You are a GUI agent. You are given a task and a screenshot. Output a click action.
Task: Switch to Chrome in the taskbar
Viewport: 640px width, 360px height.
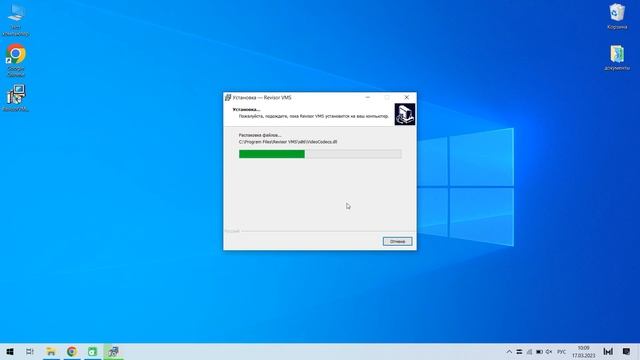pyautogui.click(x=72, y=351)
